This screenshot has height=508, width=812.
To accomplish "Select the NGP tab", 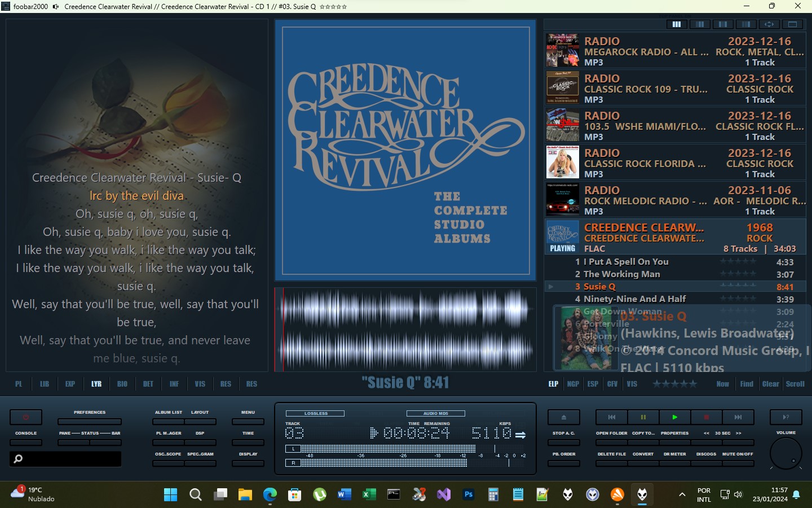I will [573, 384].
